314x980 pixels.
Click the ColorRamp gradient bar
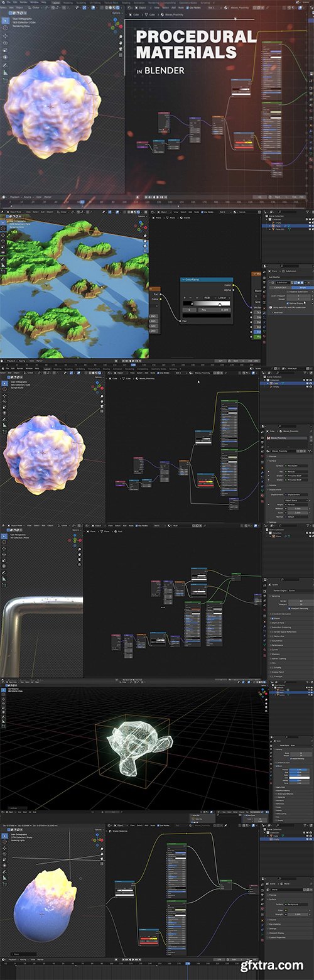[x=207, y=303]
